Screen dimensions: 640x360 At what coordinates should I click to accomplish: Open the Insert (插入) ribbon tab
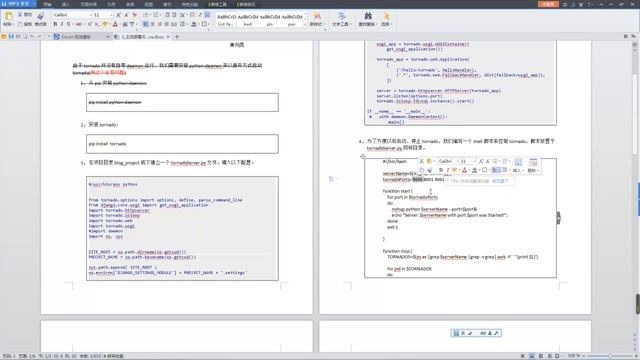[x=66, y=4]
